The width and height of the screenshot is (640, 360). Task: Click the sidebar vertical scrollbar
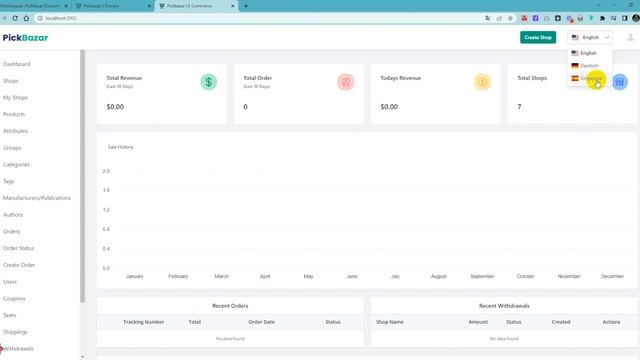[82, 176]
